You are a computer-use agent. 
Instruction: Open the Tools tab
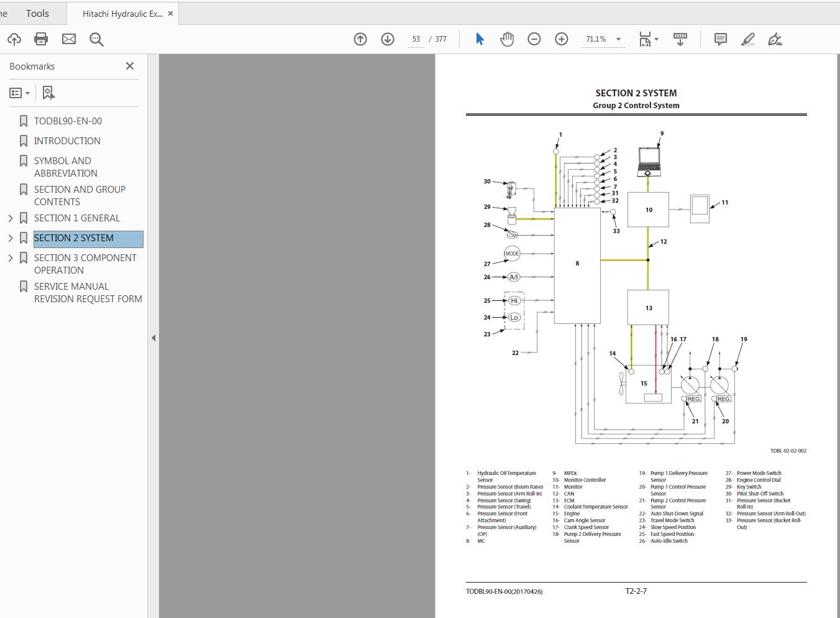(x=37, y=13)
